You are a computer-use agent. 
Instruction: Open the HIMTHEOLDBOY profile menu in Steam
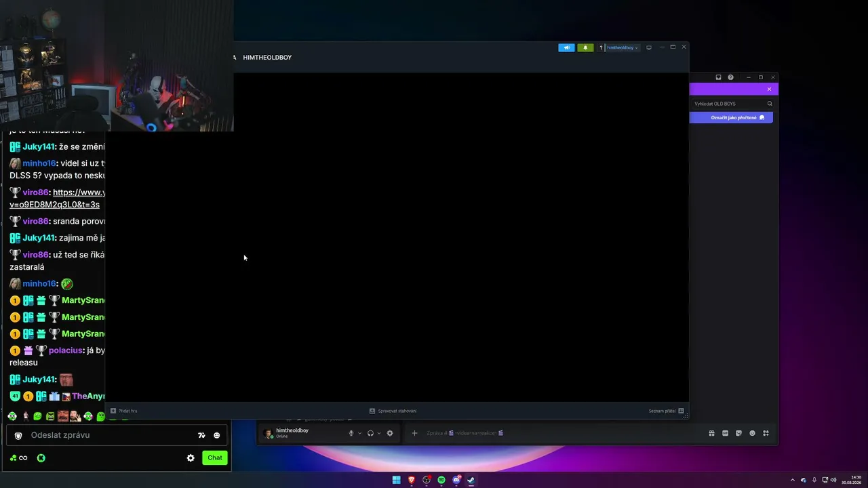tap(267, 58)
